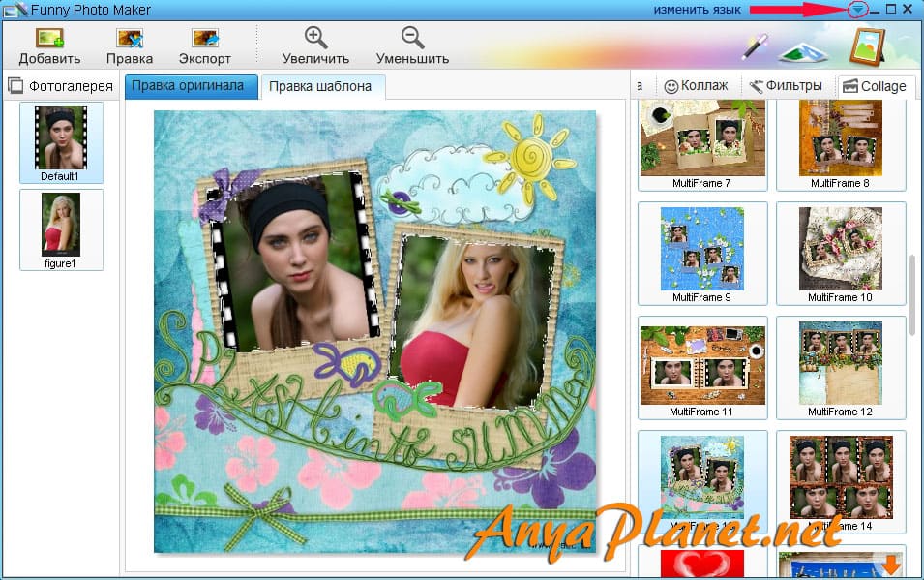This screenshot has width=924, height=580.
Task: Open the Правка edit tool
Action: (x=130, y=39)
